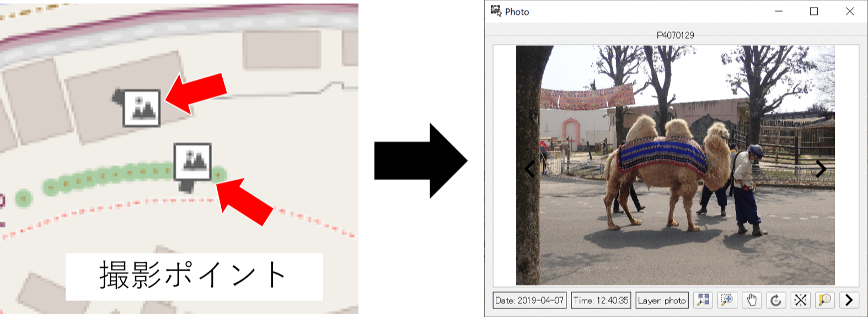Go to previous photo with left arrow
868x317 pixels.
click(530, 169)
